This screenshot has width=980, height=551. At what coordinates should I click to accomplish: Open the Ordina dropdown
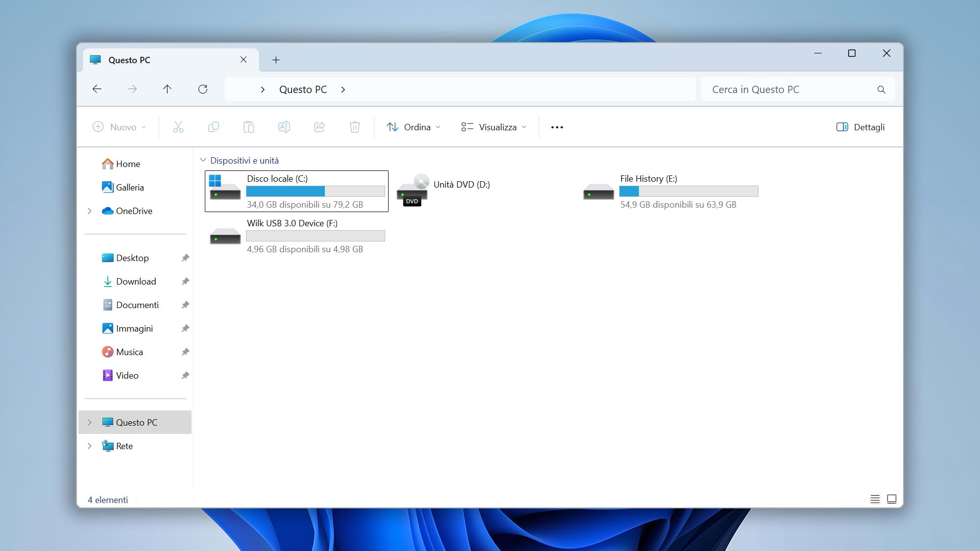point(414,127)
